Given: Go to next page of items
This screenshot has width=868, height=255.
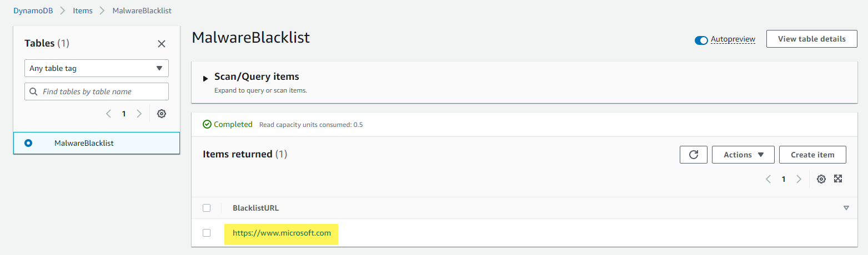Looking at the screenshot, I should pos(799,179).
